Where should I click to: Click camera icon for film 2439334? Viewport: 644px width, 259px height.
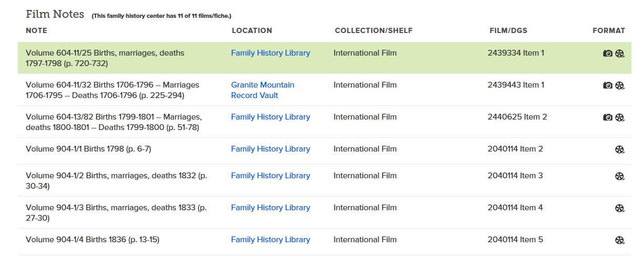point(608,53)
